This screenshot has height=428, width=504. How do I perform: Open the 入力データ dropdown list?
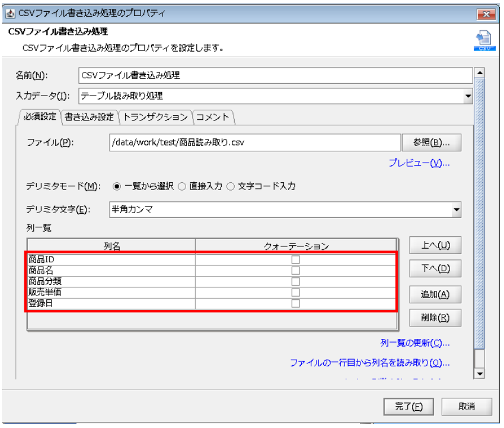pyautogui.click(x=468, y=96)
